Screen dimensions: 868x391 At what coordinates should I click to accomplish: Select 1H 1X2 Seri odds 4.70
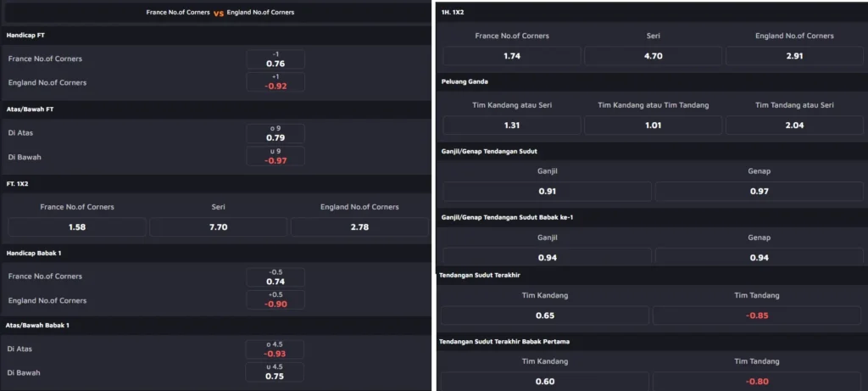[x=654, y=56]
